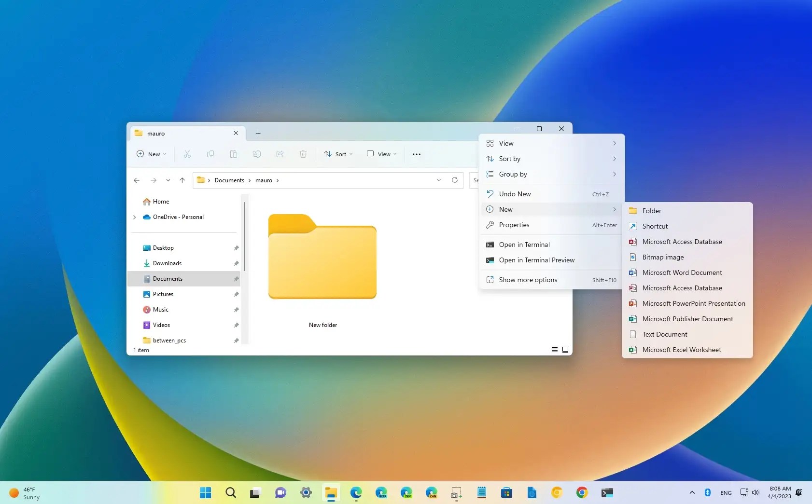Open the Share icon in the toolbar

click(x=280, y=154)
